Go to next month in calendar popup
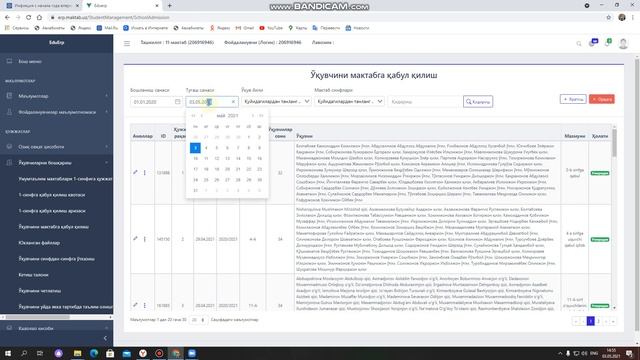The height and width of the screenshot is (360, 640). point(253,116)
